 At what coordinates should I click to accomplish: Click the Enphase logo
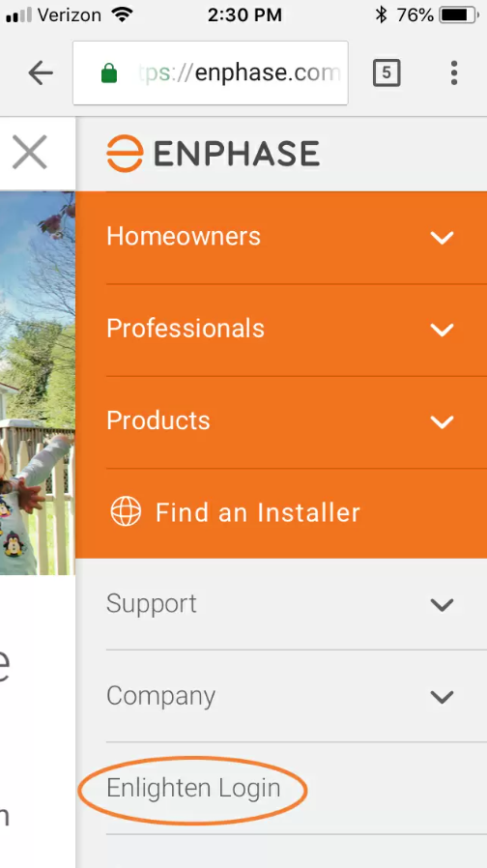213,154
